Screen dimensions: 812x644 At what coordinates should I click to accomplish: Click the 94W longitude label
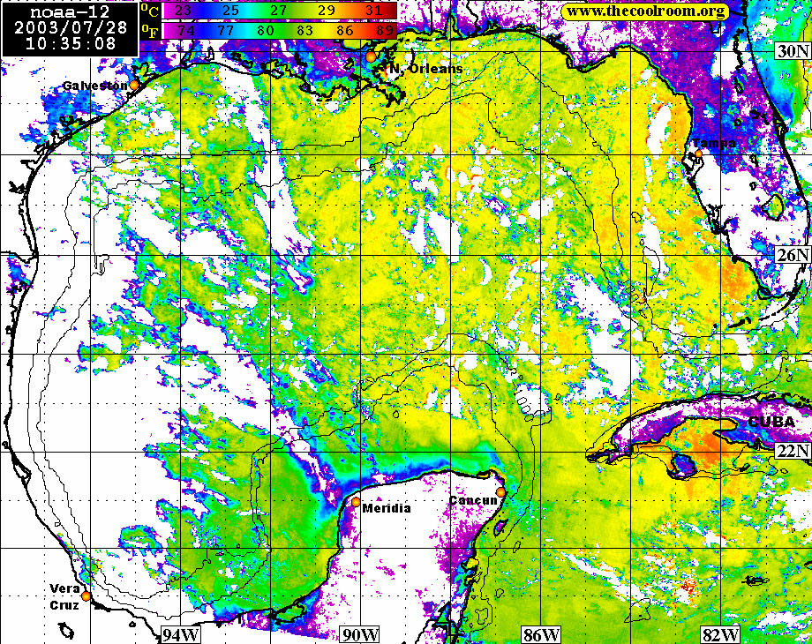179,635
